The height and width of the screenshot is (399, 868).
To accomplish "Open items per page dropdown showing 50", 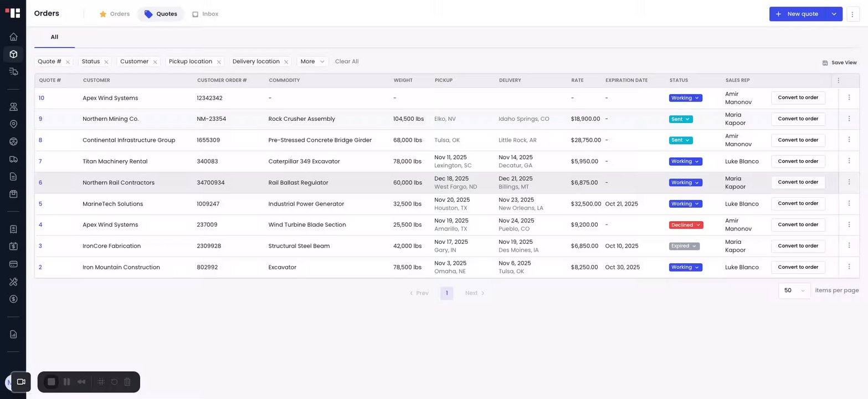I will pyautogui.click(x=794, y=290).
